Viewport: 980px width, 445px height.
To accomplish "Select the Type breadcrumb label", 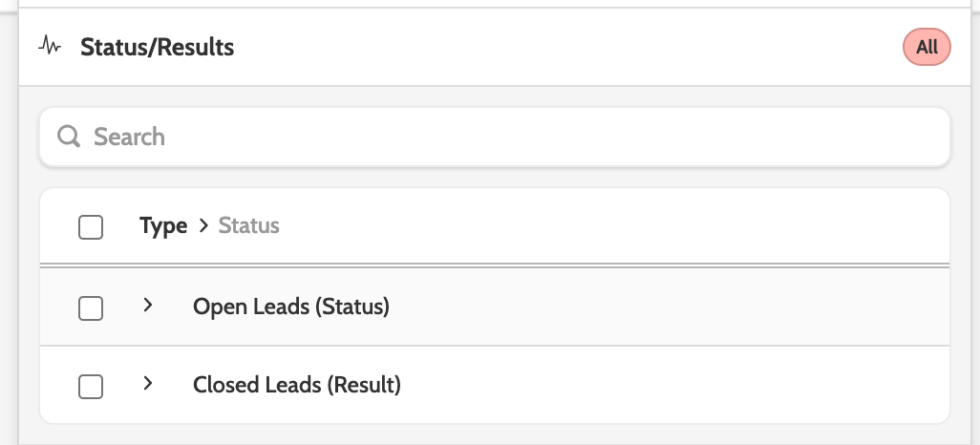I will 163,226.
